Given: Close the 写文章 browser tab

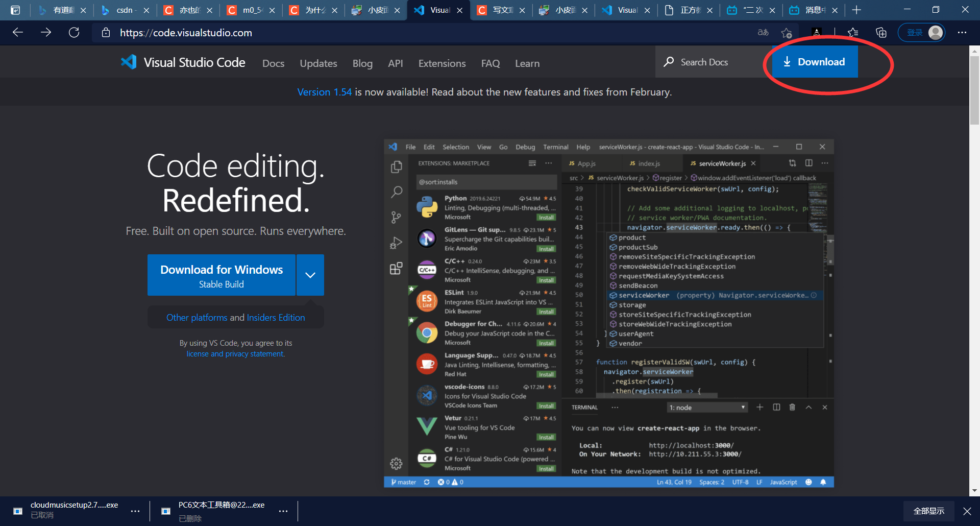Looking at the screenshot, I should (522, 10).
